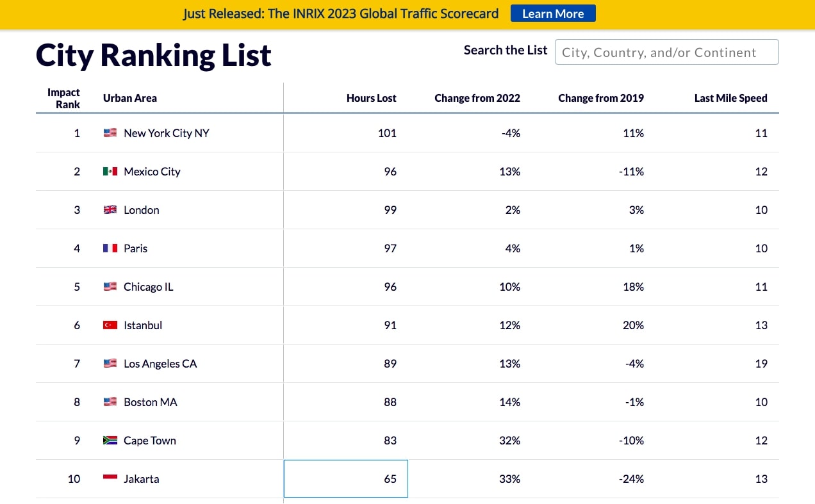Click the South African flag beside Cape Town
This screenshot has height=504, width=815.
tap(110, 441)
